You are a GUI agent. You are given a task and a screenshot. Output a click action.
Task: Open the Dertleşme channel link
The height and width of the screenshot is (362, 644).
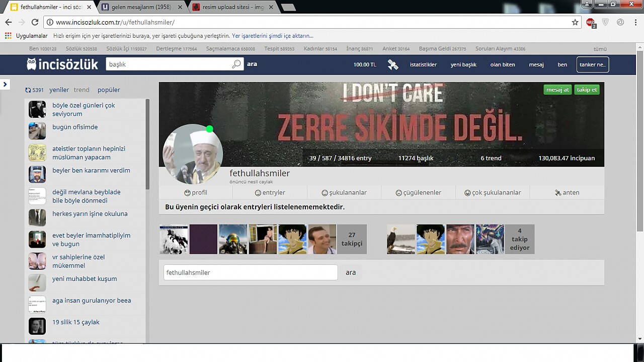pyautogui.click(x=176, y=49)
